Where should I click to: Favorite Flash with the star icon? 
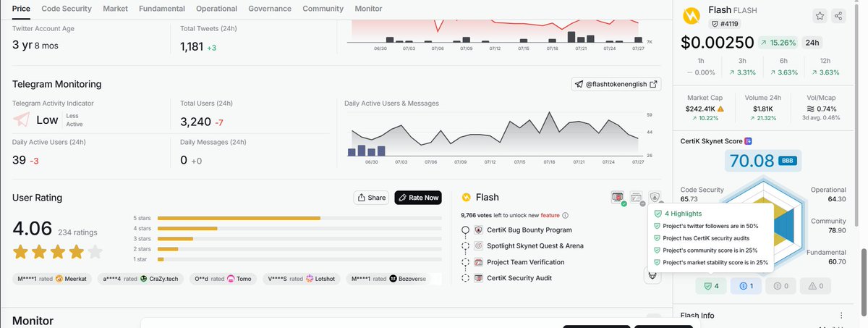pos(820,16)
